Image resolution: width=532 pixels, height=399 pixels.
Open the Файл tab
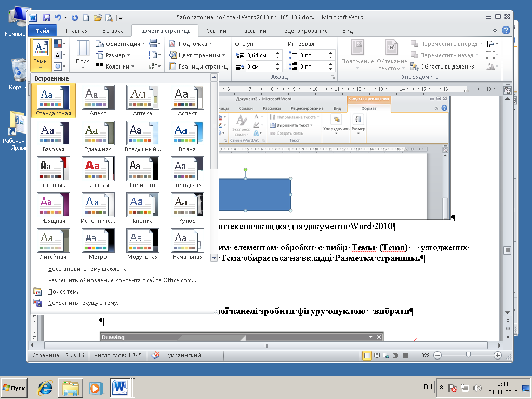click(x=42, y=31)
